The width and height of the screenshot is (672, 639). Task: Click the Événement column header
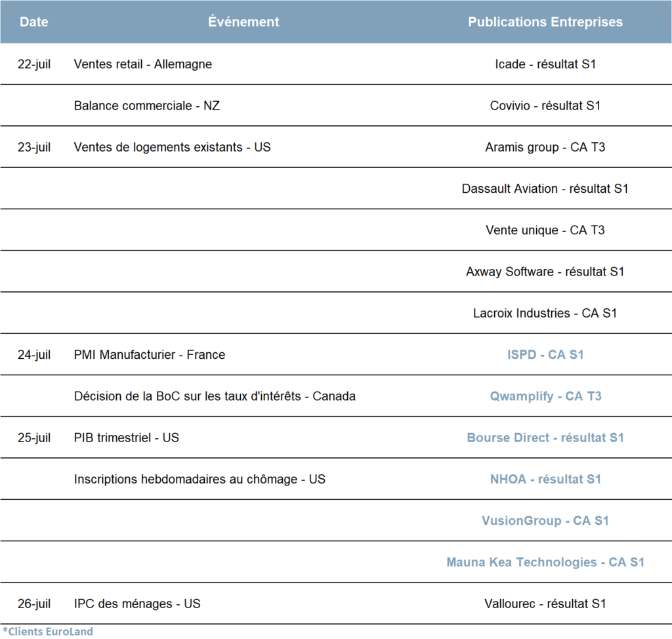243,22
